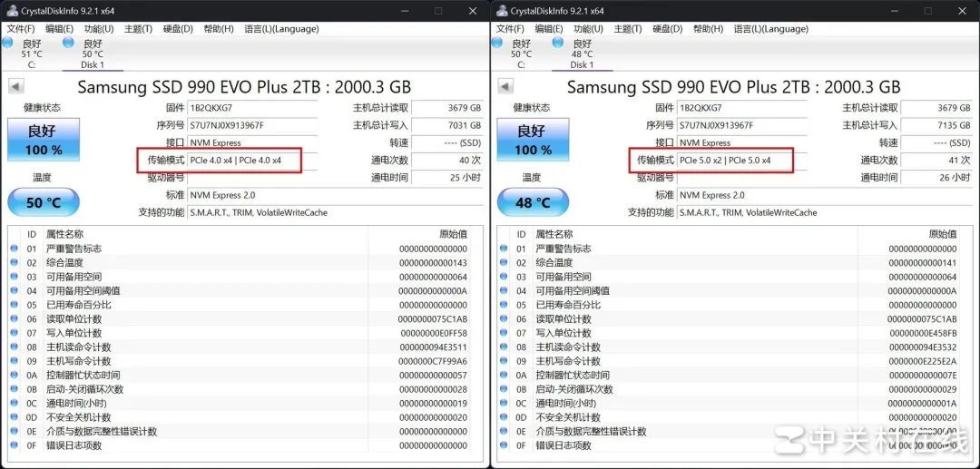Open 功能(U) menu in right window
The height and width of the screenshot is (469, 980).
point(588,29)
